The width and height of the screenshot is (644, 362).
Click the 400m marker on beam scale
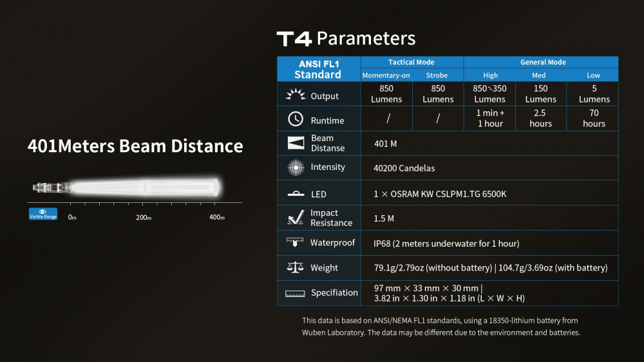coord(217,218)
